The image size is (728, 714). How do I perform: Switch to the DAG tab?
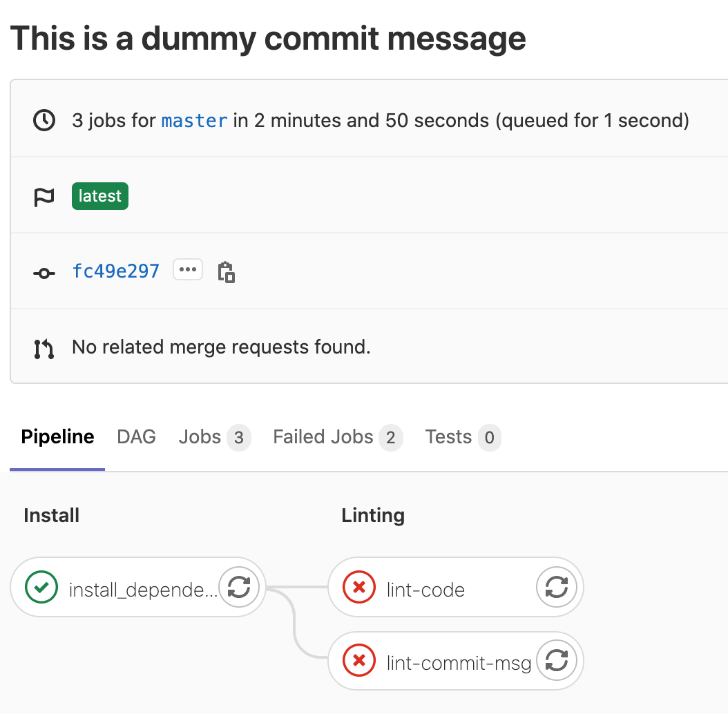pyautogui.click(x=136, y=437)
